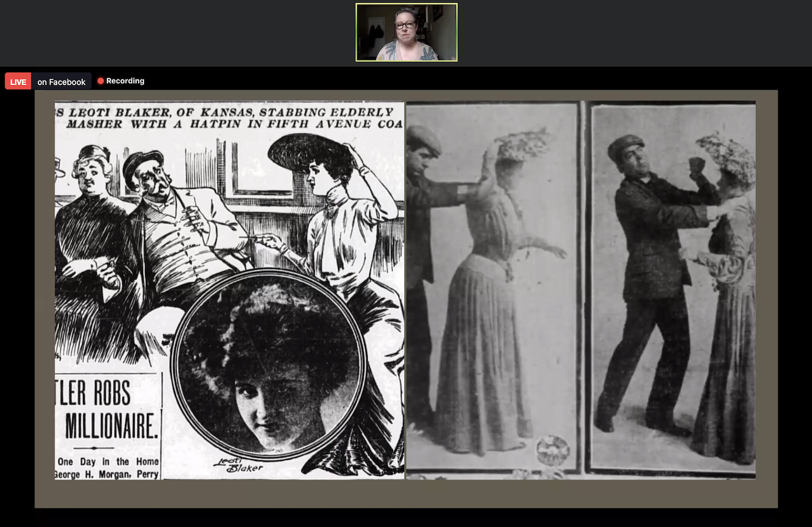This screenshot has width=812, height=527.
Task: Click the speaker video thumbnail
Action: point(407,32)
